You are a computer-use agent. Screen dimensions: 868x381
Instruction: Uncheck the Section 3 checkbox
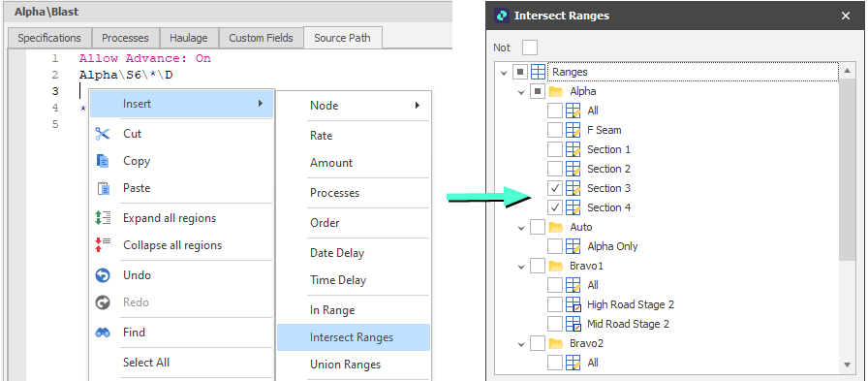(555, 188)
